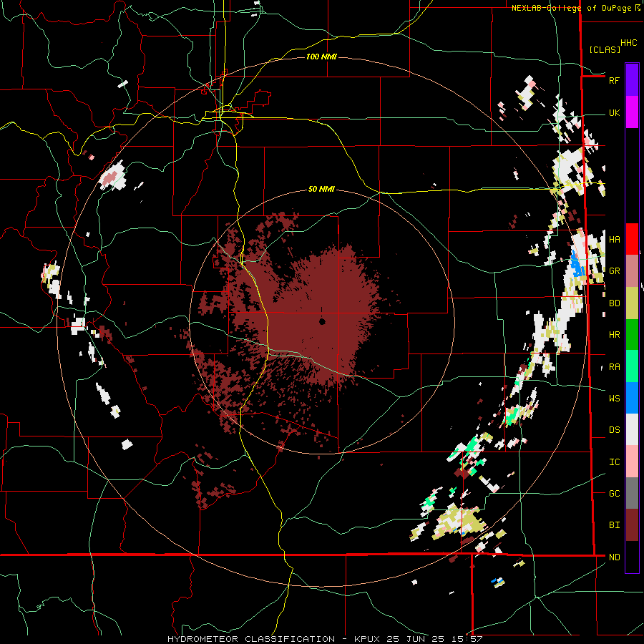Click the dark green HR heavy rain swatch
Image resolution: width=644 pixels, height=644 pixels.
(x=632, y=335)
